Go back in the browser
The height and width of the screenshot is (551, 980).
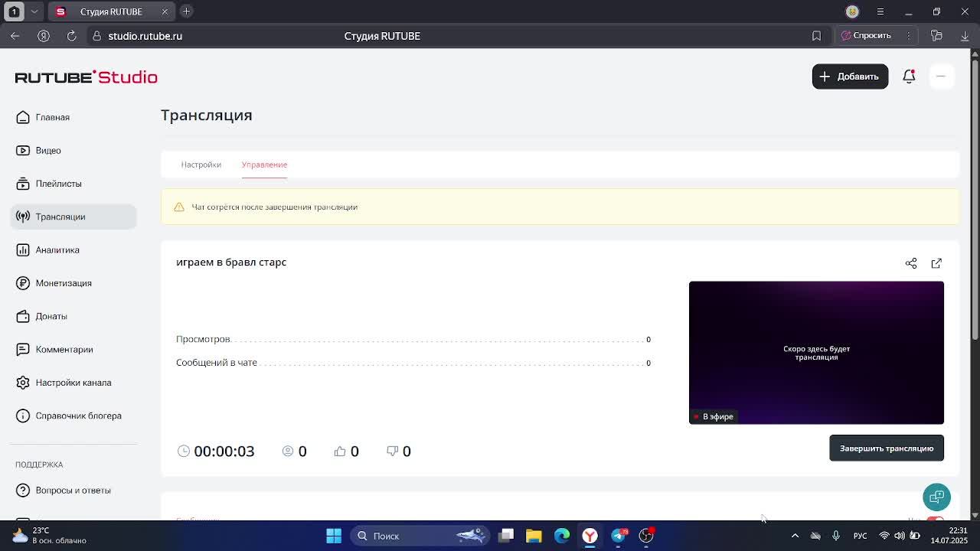tap(15, 36)
